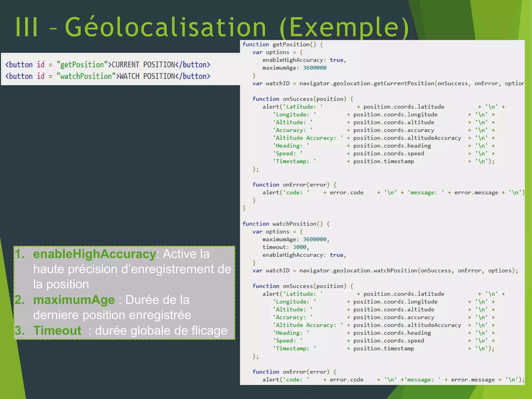Click 'timeout: 3000,' code line
The height and width of the screenshot is (399, 532).
tap(286, 247)
